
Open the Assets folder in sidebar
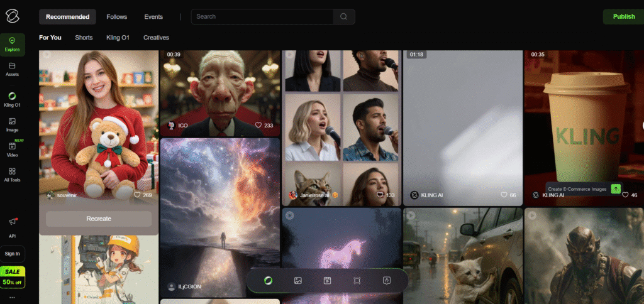click(13, 68)
